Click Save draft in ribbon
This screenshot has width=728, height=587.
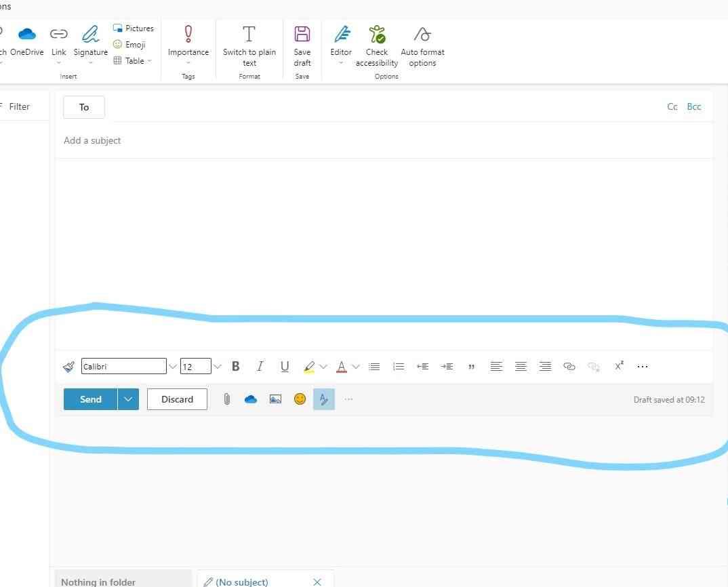tap(302, 46)
